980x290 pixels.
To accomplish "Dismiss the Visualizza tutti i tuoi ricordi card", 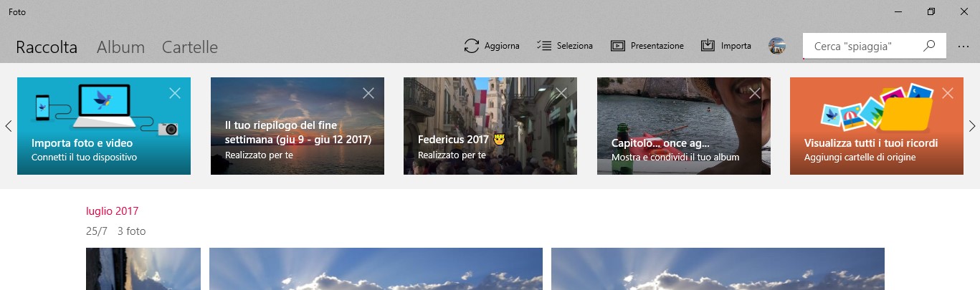I will click(x=948, y=92).
